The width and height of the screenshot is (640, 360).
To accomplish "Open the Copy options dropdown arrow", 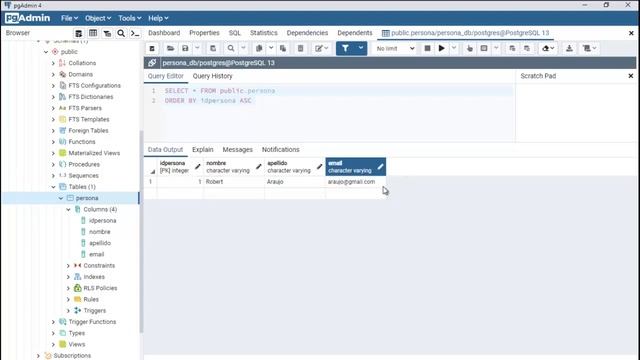I will [x=271, y=48].
